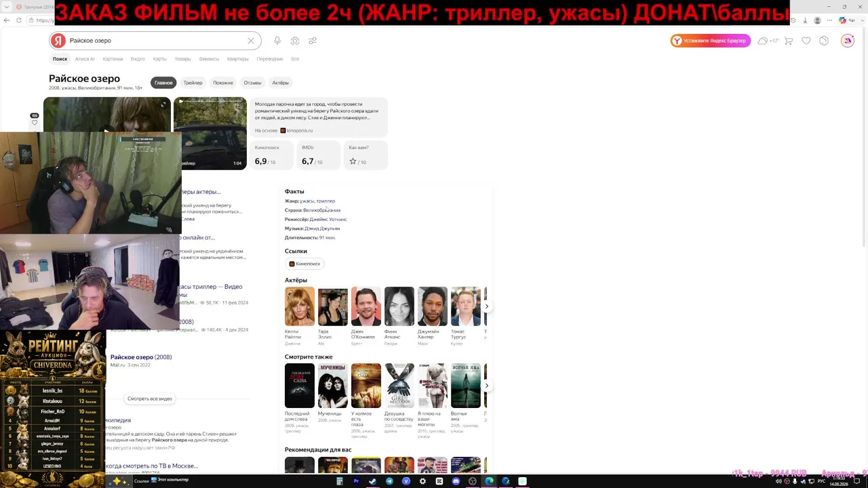Open Финн Аткинс actor photo
This screenshot has width=868, height=488.
(x=399, y=306)
